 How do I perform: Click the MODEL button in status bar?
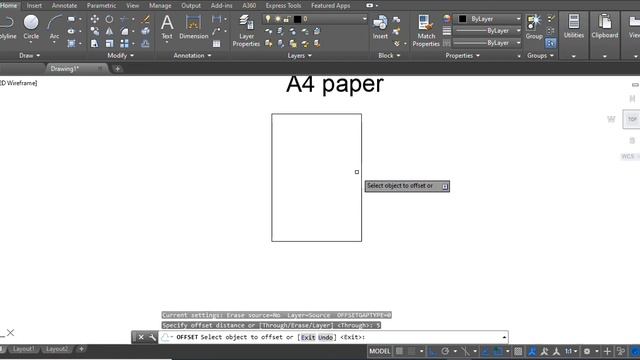pos(380,351)
